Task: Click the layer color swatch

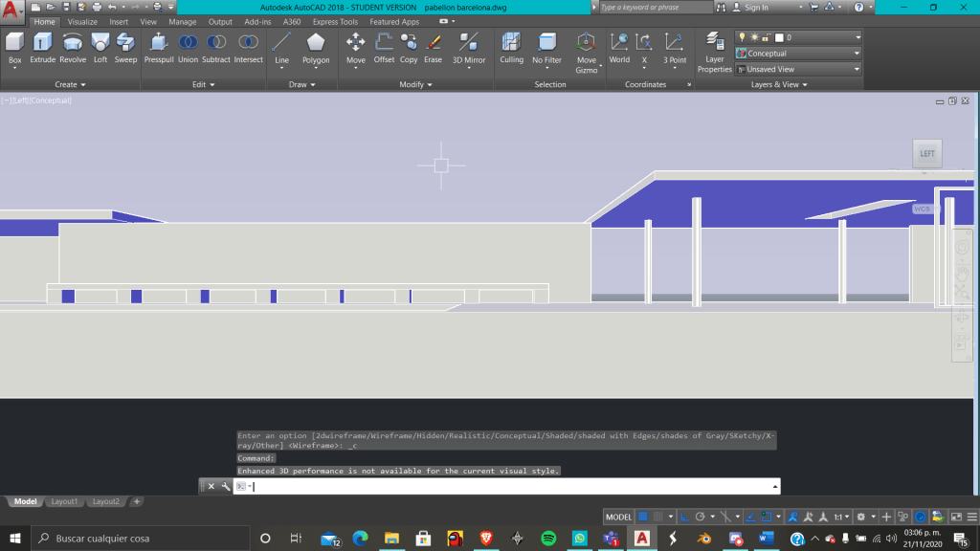Action: coord(778,37)
